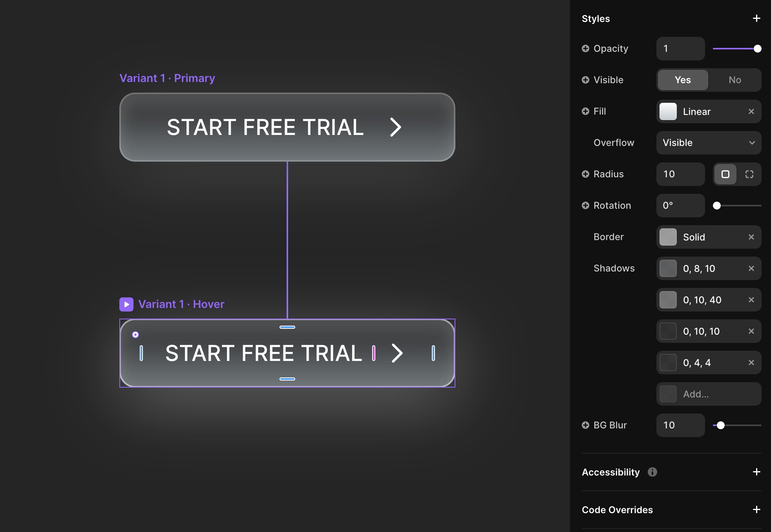Set Visible to Yes
This screenshot has width=771, height=532.
pos(683,80)
